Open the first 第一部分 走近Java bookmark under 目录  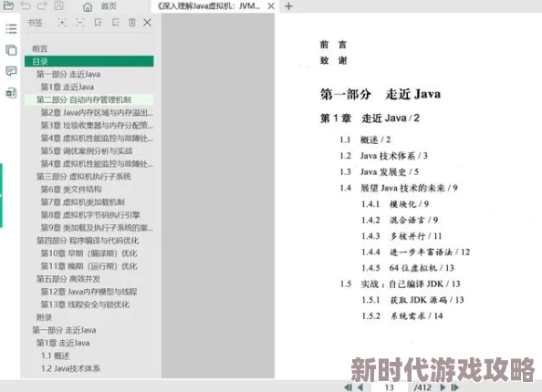[68, 74]
